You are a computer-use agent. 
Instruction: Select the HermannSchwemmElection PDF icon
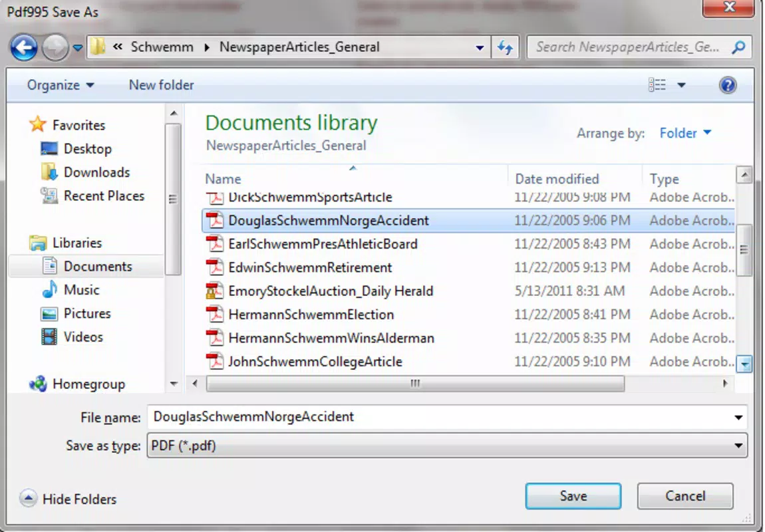pyautogui.click(x=214, y=315)
